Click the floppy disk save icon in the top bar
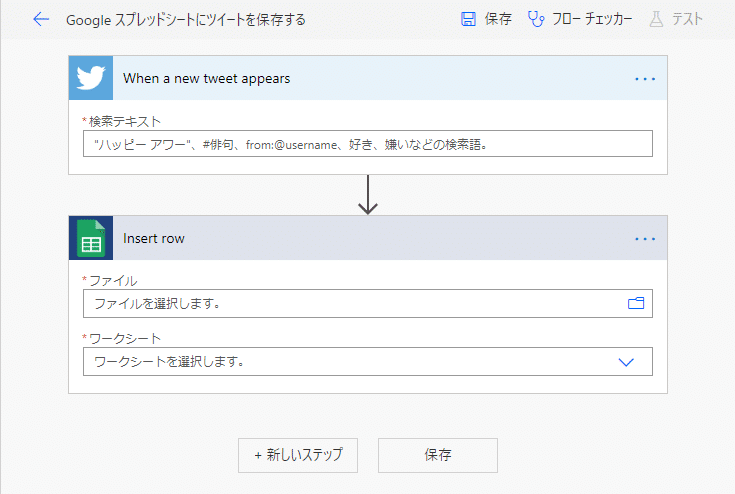This screenshot has width=735, height=494. 468,19
